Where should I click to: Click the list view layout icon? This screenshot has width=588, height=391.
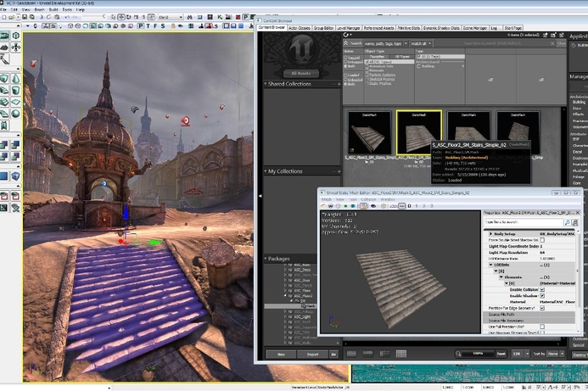point(351,354)
